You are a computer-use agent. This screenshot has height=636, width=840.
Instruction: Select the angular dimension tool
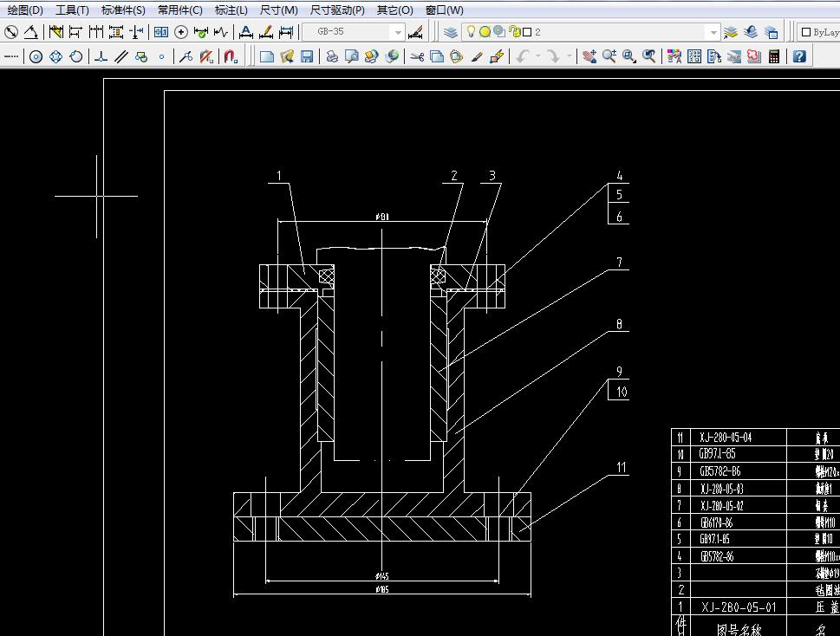click(x=31, y=32)
